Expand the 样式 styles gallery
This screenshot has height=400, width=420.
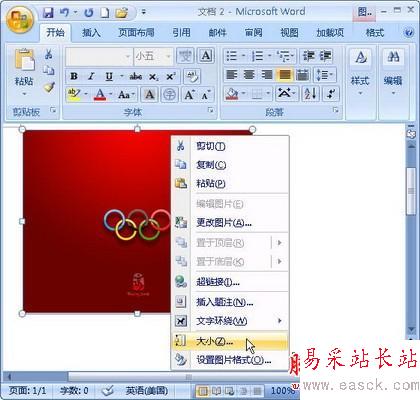pos(361,72)
